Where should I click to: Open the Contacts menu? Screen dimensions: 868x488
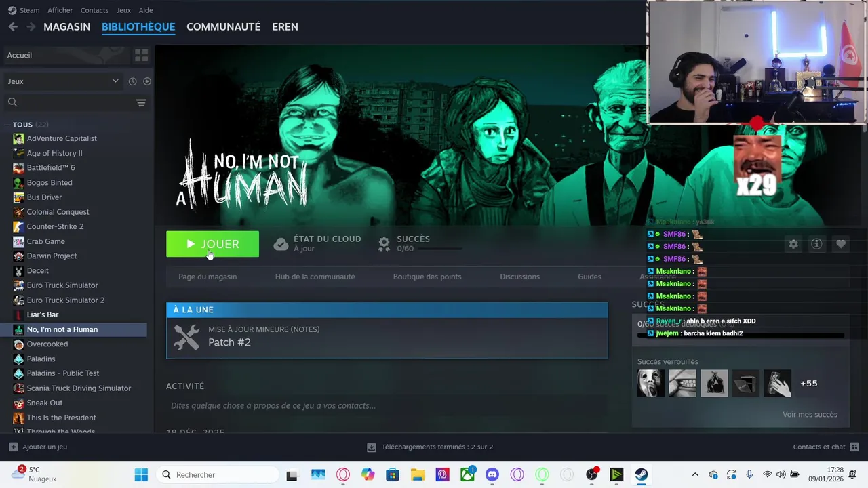point(94,10)
